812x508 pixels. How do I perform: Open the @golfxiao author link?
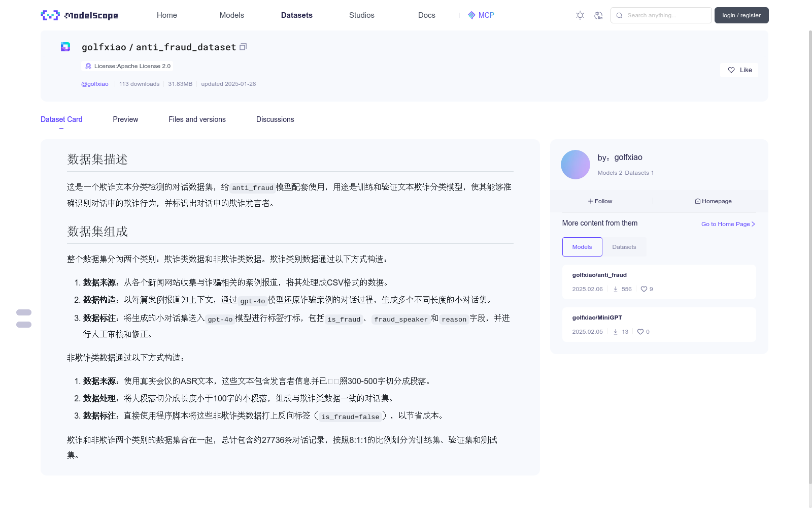tap(95, 84)
